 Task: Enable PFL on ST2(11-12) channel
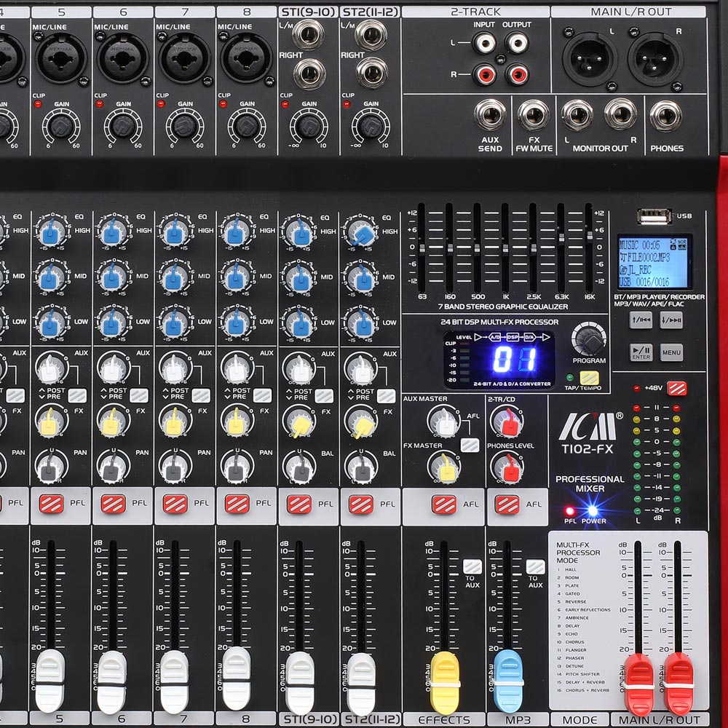pos(361,505)
